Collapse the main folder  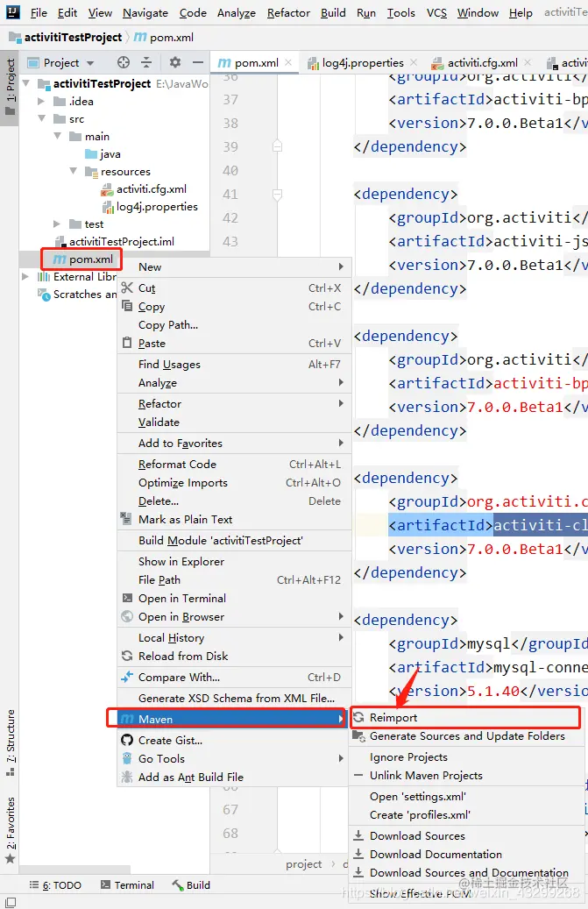(57, 136)
